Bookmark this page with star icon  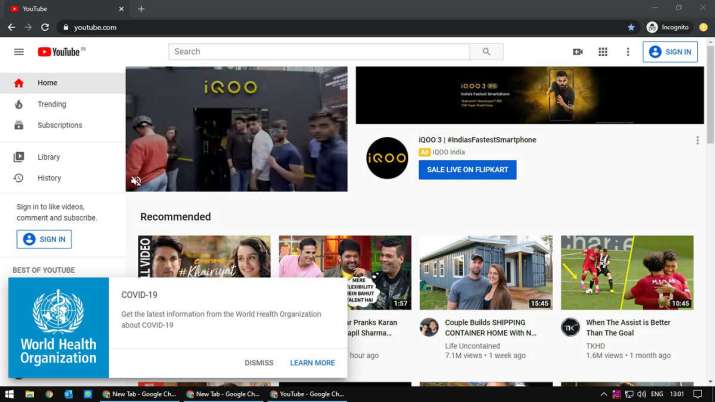point(631,27)
